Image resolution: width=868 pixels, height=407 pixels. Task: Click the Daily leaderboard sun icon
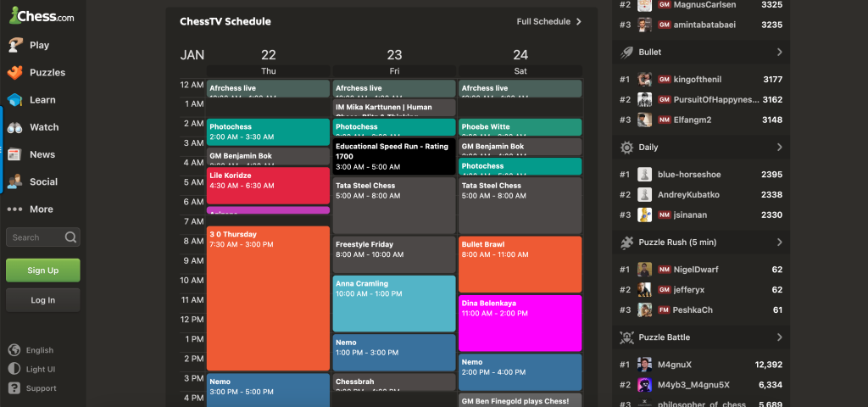click(626, 148)
